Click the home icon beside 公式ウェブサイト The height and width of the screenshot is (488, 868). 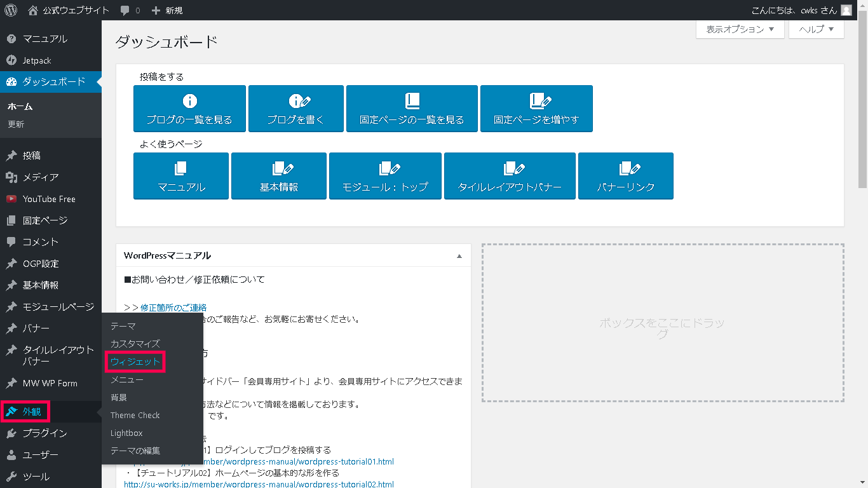(33, 10)
